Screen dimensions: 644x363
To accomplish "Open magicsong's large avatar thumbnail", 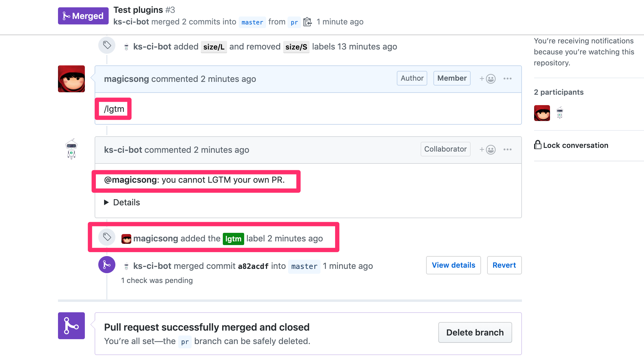I will point(71,79).
